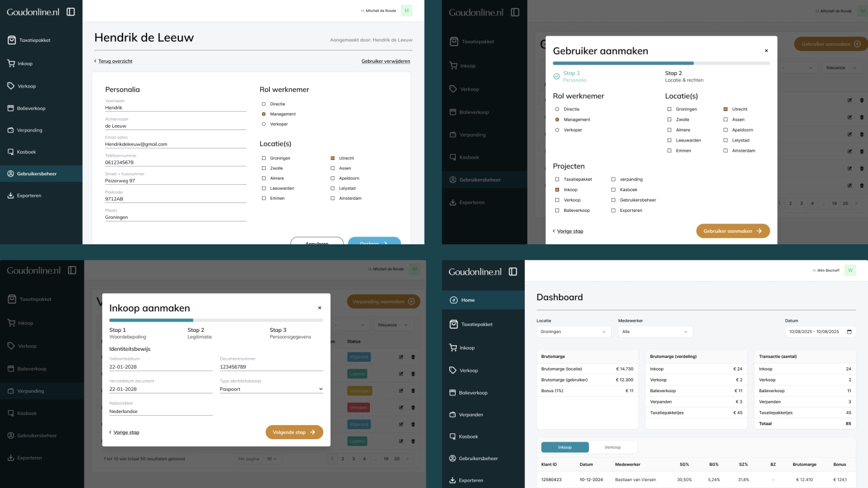Close the Inkoop aanmaken dialog with X
Image resolution: width=868 pixels, height=488 pixels.
[x=320, y=308]
